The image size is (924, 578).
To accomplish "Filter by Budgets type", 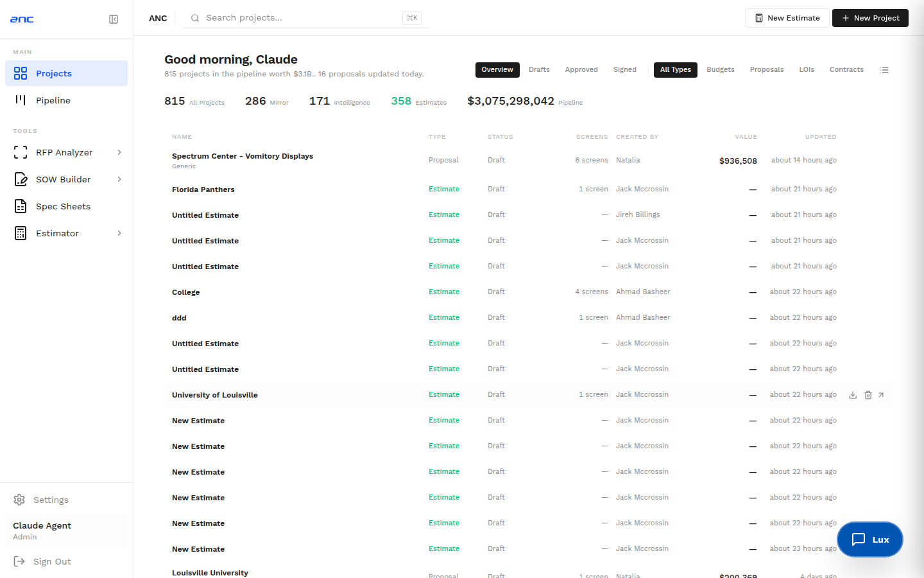I will 721,70.
